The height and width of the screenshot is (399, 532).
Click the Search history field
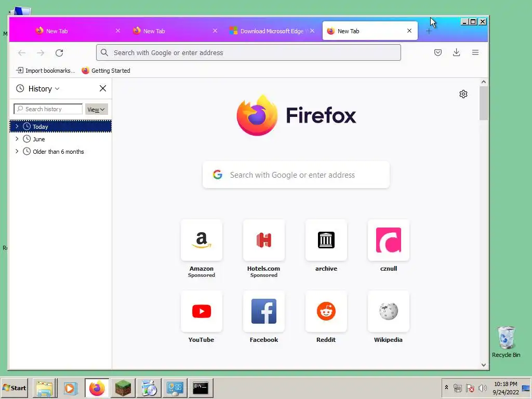(48, 109)
